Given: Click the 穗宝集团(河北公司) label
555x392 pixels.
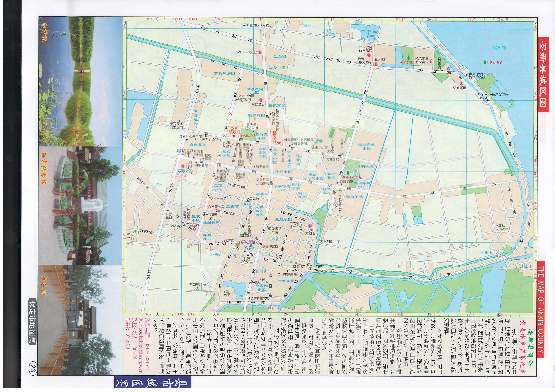Looking at the screenshot, I should click(176, 125).
